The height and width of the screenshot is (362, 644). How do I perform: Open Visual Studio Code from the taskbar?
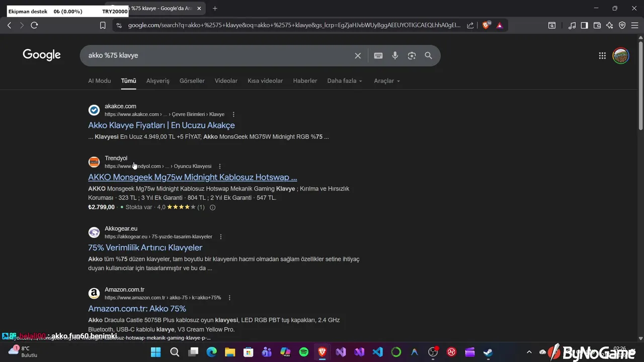pyautogui.click(x=378, y=352)
